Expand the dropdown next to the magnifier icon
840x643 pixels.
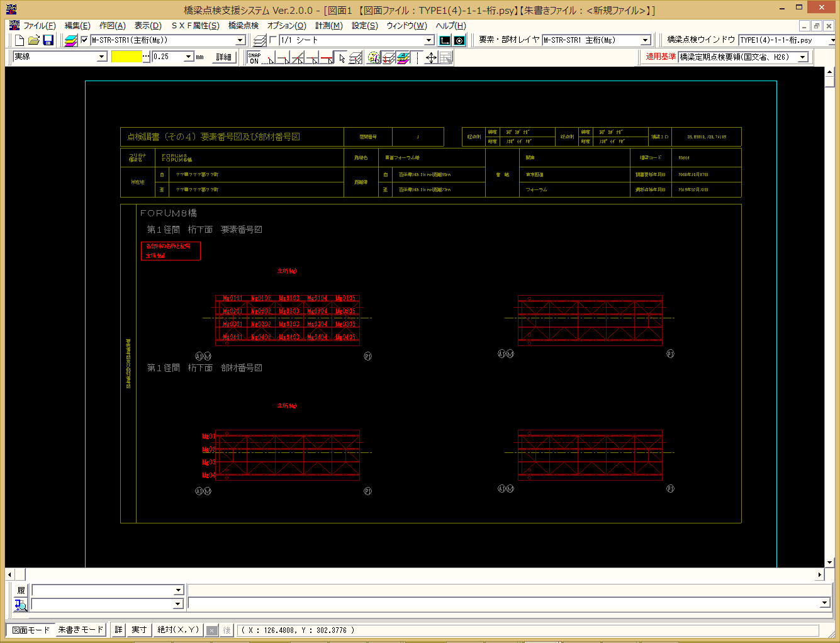(x=178, y=604)
